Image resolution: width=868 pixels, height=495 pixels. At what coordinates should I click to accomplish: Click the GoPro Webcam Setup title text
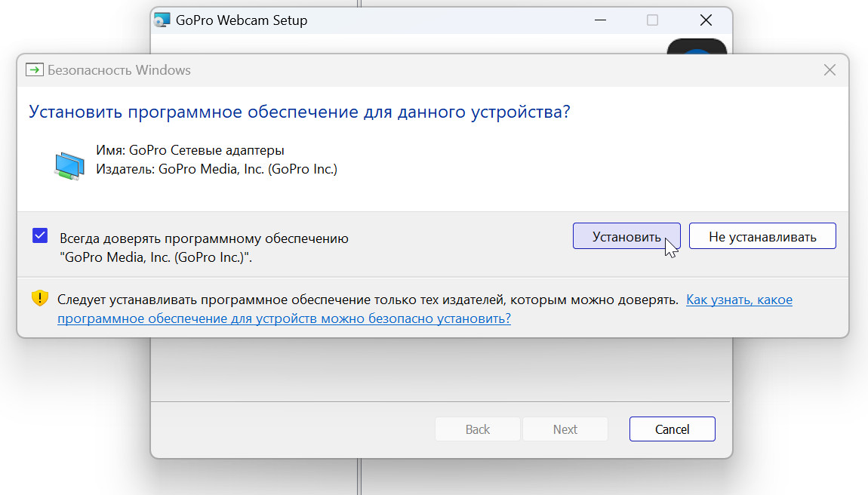tap(242, 20)
